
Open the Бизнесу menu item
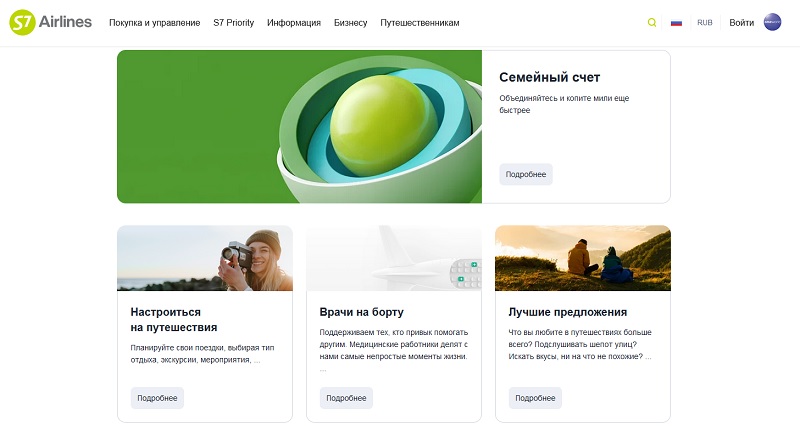(x=350, y=22)
